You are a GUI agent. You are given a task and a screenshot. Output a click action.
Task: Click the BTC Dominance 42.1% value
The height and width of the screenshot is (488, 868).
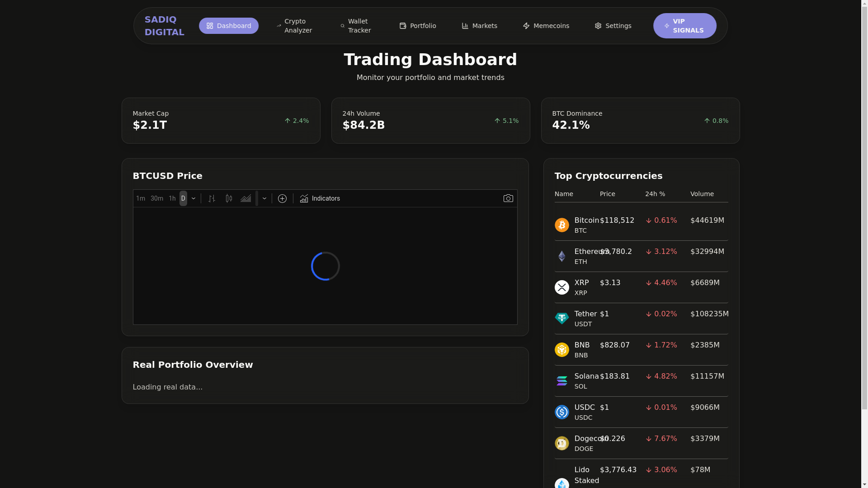571,125
